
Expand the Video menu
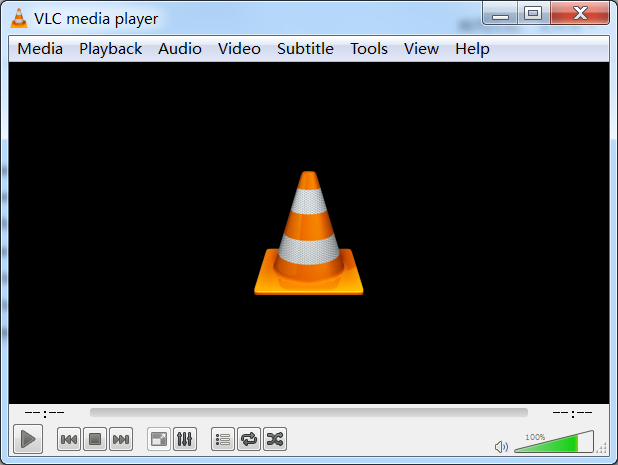tap(239, 49)
